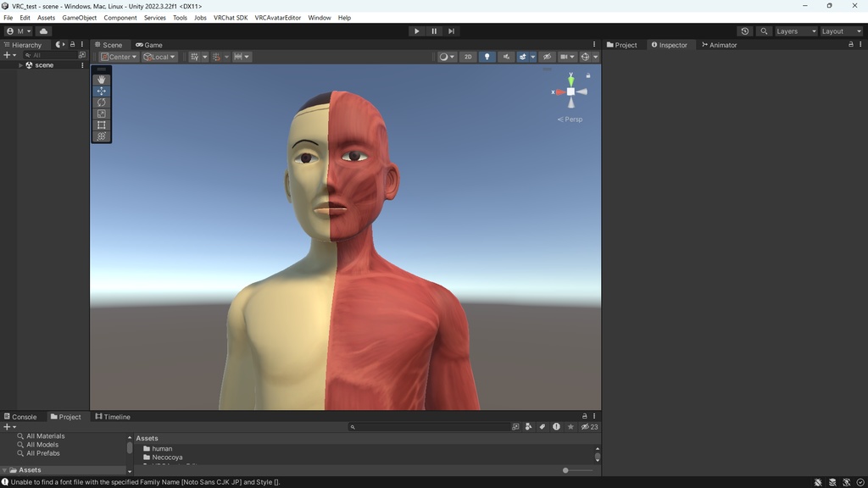Click the Unity Cloud collaboration icon

(43, 30)
